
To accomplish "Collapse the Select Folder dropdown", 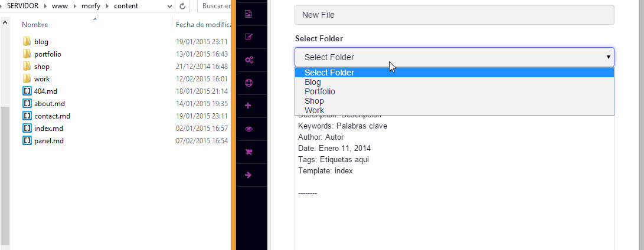I will [x=454, y=57].
